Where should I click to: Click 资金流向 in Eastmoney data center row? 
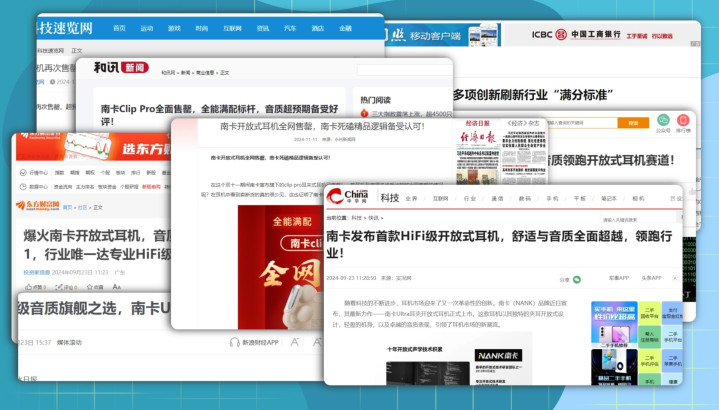[x=63, y=187]
